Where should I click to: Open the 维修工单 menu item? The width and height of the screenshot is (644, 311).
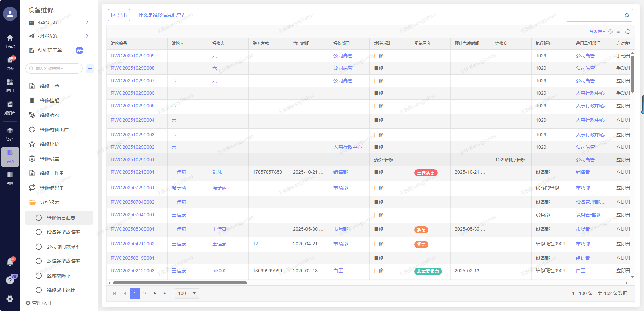pyautogui.click(x=49, y=86)
